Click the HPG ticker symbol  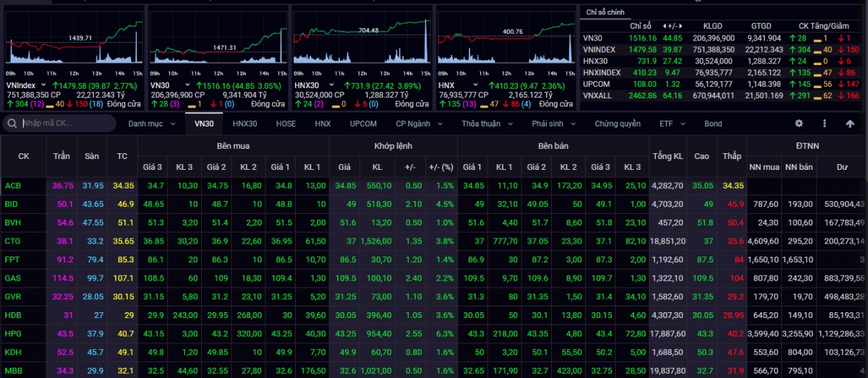[x=13, y=334]
